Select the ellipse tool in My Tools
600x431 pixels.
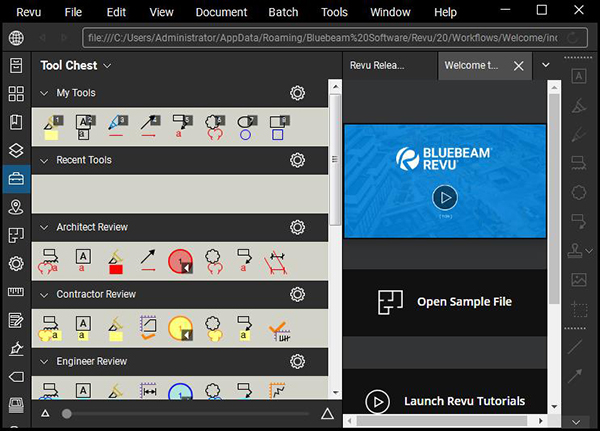click(246, 127)
